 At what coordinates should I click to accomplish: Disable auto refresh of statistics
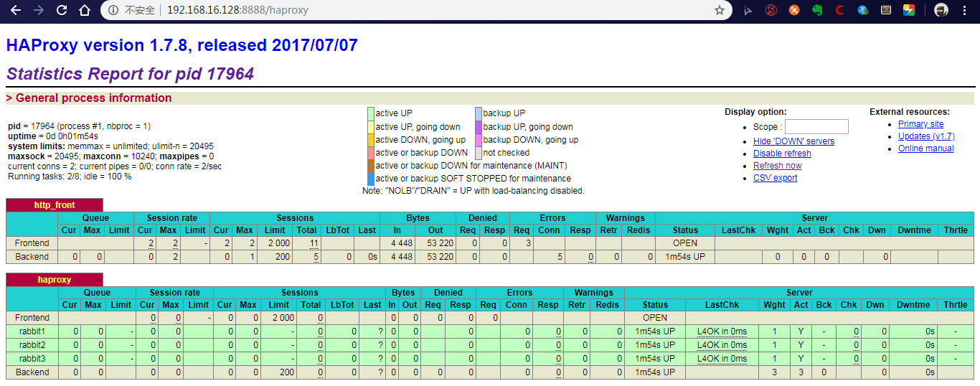782,154
